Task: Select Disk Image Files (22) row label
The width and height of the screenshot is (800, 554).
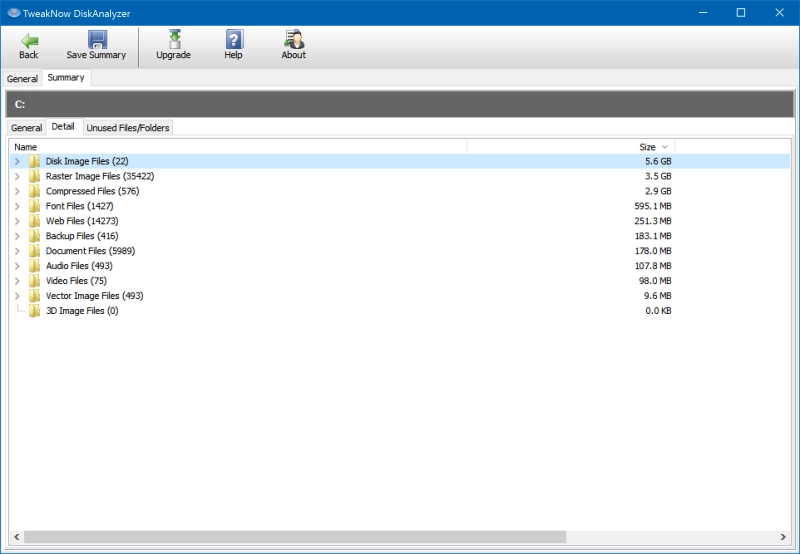Action: tap(87, 161)
